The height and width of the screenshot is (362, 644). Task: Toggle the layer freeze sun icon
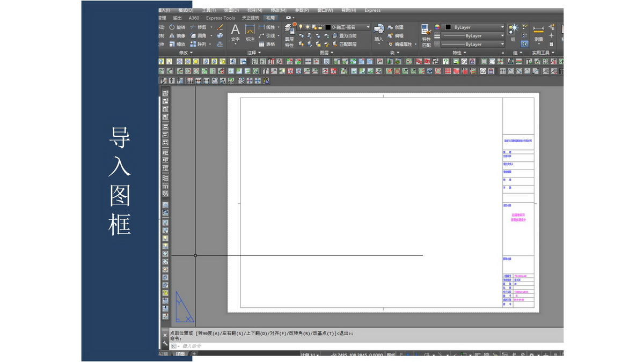point(308,27)
